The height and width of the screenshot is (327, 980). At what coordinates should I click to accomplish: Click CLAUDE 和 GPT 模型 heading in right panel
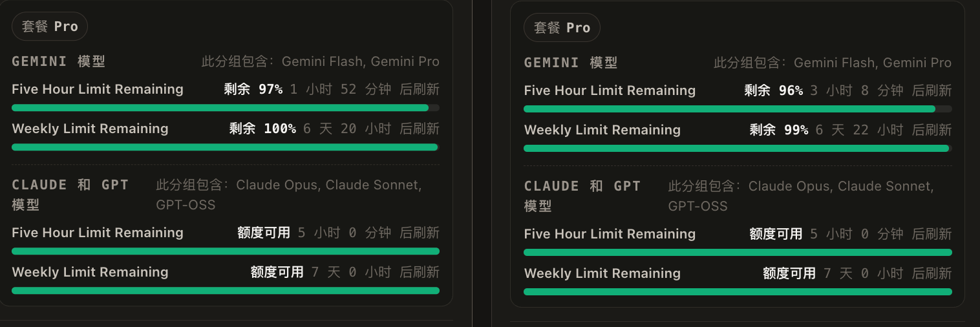(x=582, y=196)
